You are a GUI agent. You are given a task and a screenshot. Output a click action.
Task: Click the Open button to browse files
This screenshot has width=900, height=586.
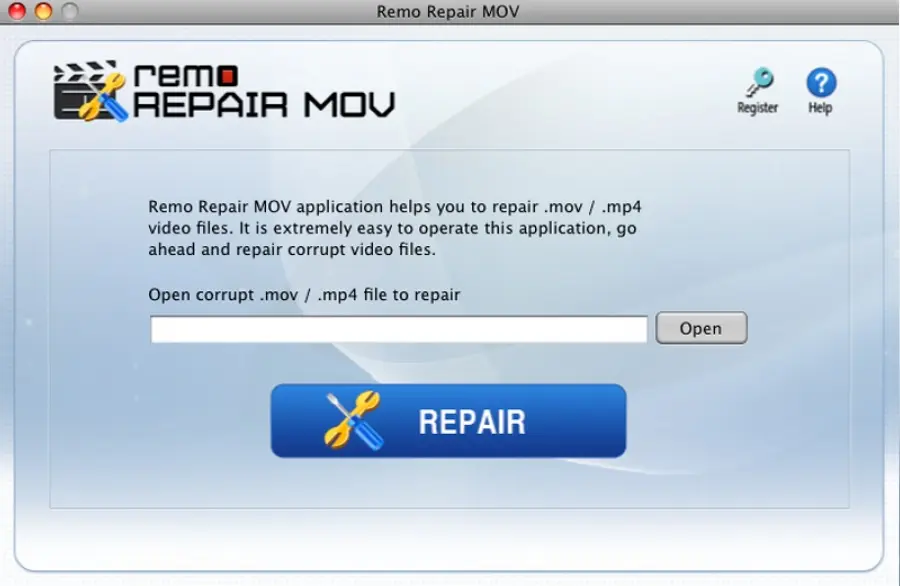701,328
